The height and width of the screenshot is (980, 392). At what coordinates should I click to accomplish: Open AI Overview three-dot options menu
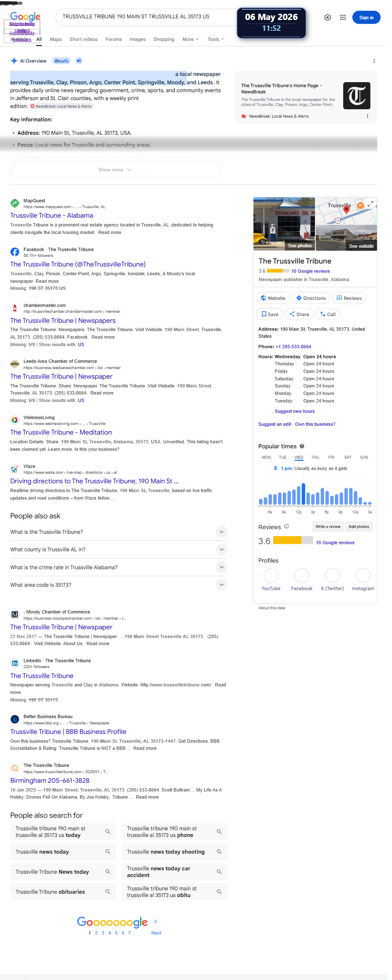(374, 61)
